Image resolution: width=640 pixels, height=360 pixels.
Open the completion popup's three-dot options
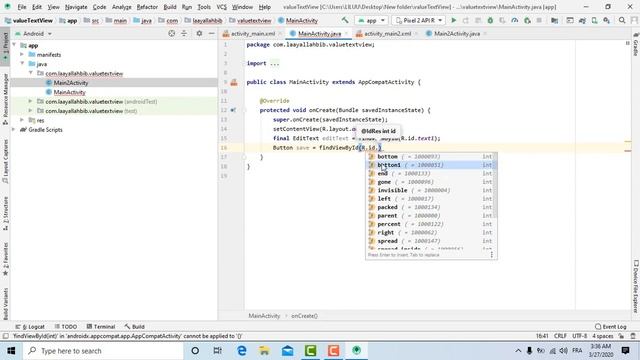click(491, 255)
